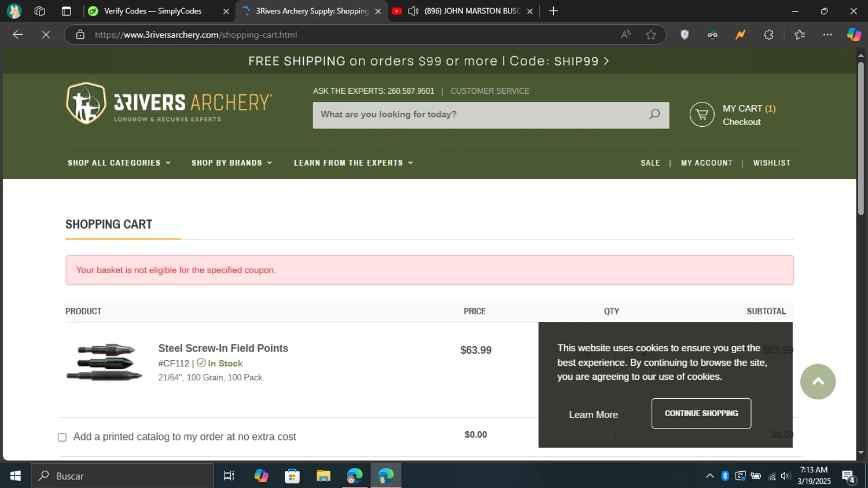Open Copilot app on taskbar
This screenshot has height=488, width=868.
point(261,476)
